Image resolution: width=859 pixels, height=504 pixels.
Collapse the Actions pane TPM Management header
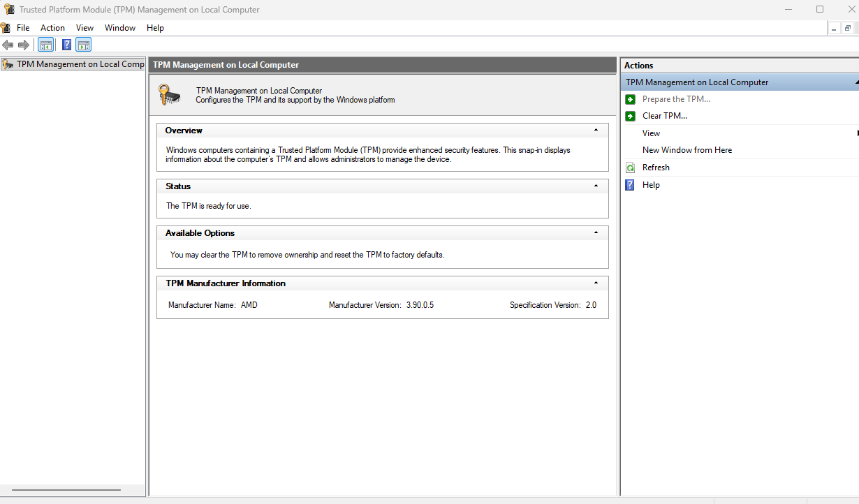[x=856, y=82]
